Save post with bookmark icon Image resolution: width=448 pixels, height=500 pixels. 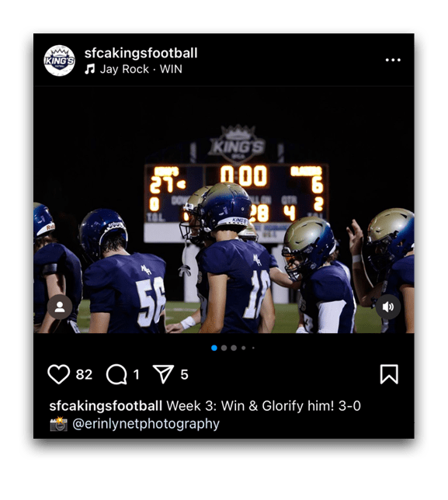389,374
